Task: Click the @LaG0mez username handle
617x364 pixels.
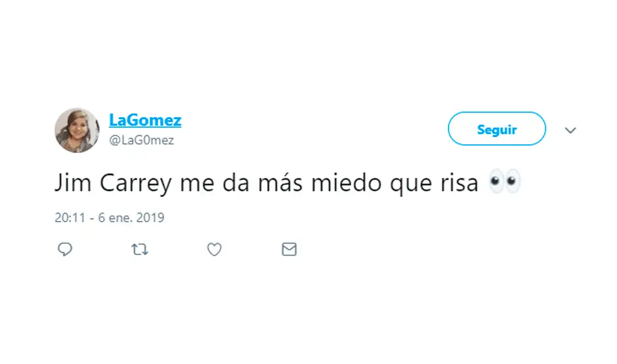Action: (x=141, y=140)
